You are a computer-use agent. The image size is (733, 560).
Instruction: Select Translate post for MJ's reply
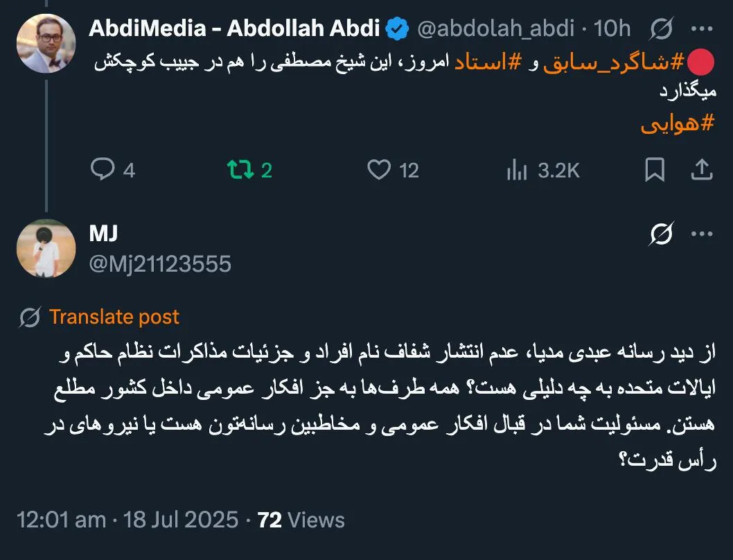pos(114,316)
